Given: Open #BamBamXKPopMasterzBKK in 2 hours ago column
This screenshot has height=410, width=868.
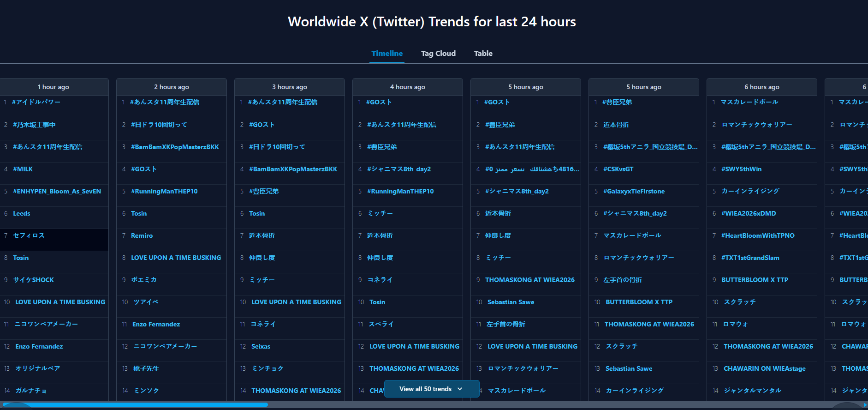Looking at the screenshot, I should tap(175, 147).
